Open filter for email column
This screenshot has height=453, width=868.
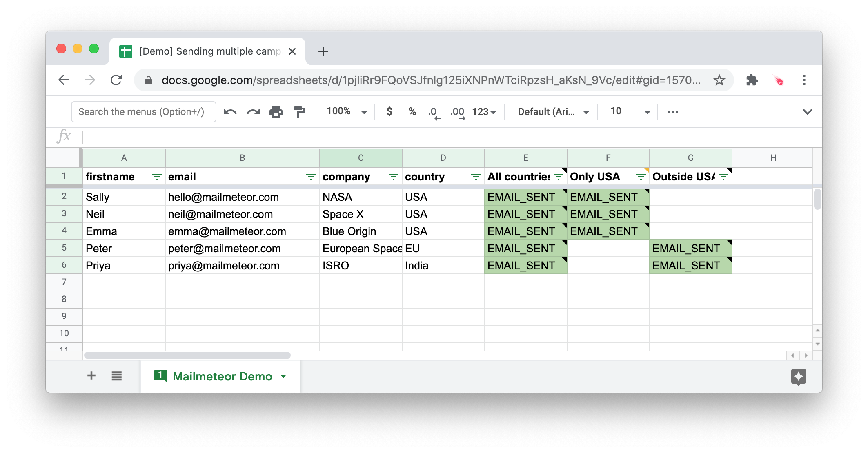tap(311, 177)
